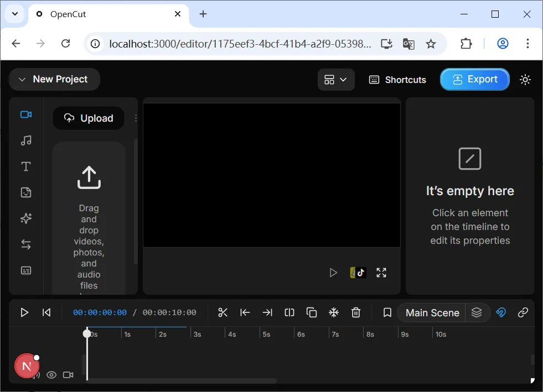
Task: Expand the New Project name dropdown
Action: coord(22,79)
